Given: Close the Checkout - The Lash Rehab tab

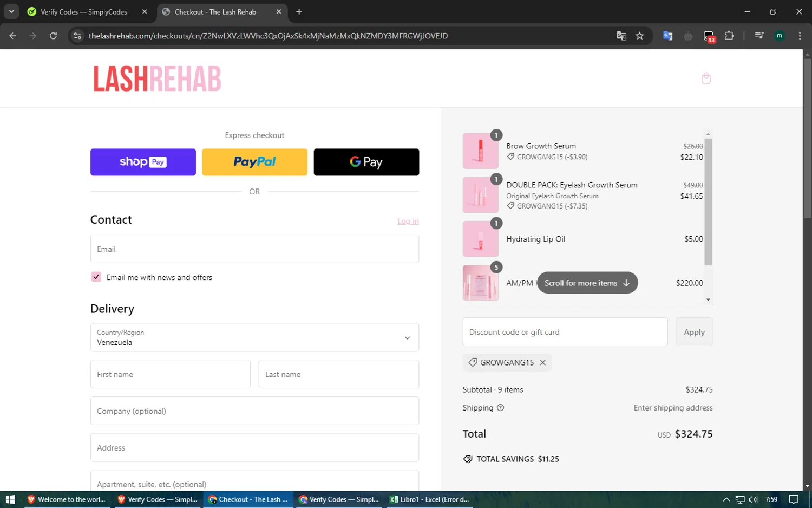Looking at the screenshot, I should (x=279, y=11).
